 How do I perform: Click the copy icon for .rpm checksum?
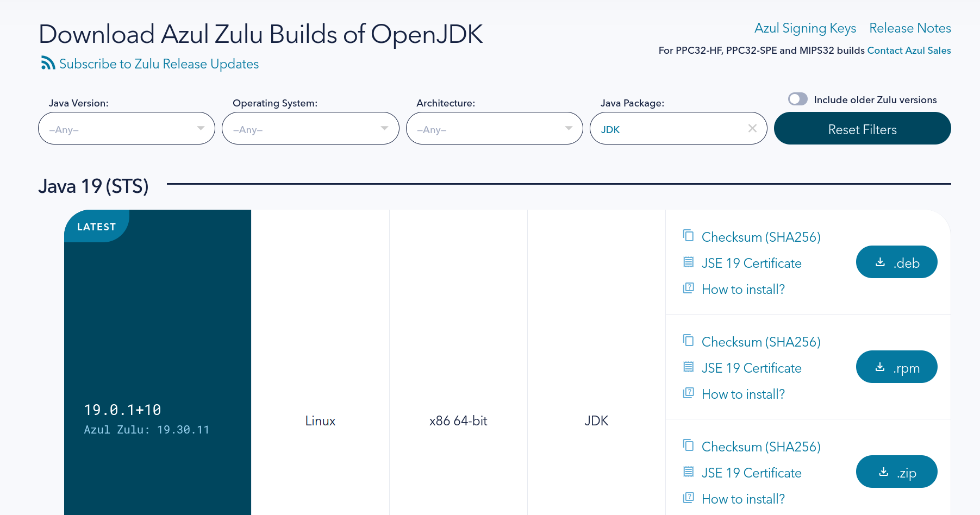coord(688,341)
